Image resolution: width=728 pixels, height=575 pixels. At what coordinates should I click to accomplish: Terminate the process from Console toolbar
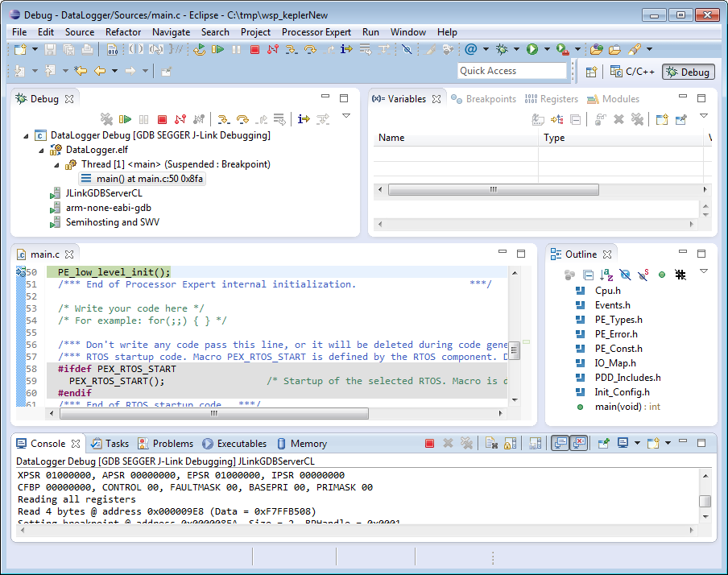pyautogui.click(x=429, y=444)
